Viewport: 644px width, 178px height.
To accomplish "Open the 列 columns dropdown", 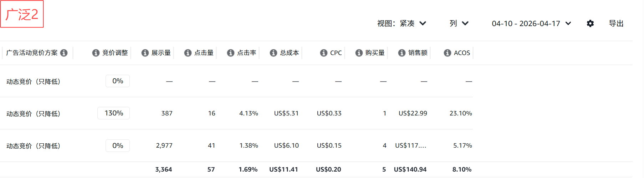I will (x=459, y=24).
